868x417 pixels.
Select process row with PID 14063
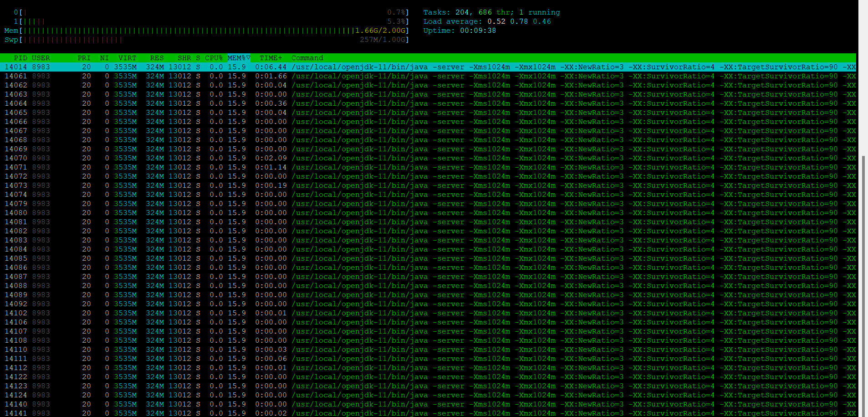coord(428,94)
